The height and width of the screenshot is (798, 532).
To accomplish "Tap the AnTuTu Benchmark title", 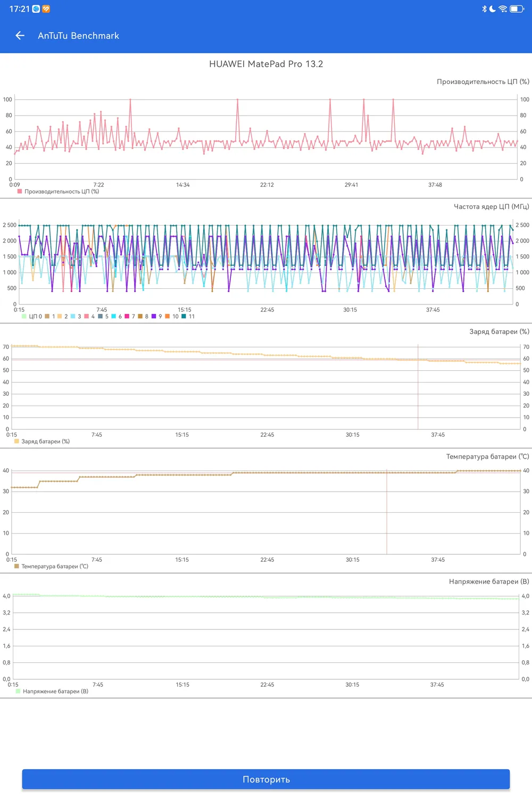I will coord(78,36).
